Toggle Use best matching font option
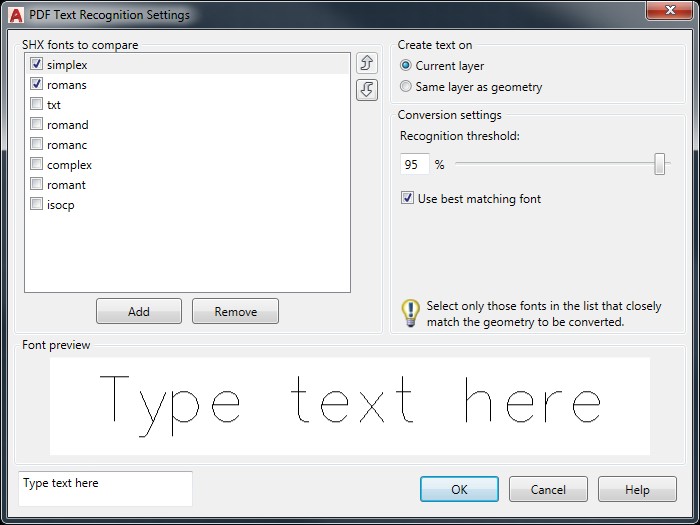This screenshot has height=525, width=700. point(408,198)
